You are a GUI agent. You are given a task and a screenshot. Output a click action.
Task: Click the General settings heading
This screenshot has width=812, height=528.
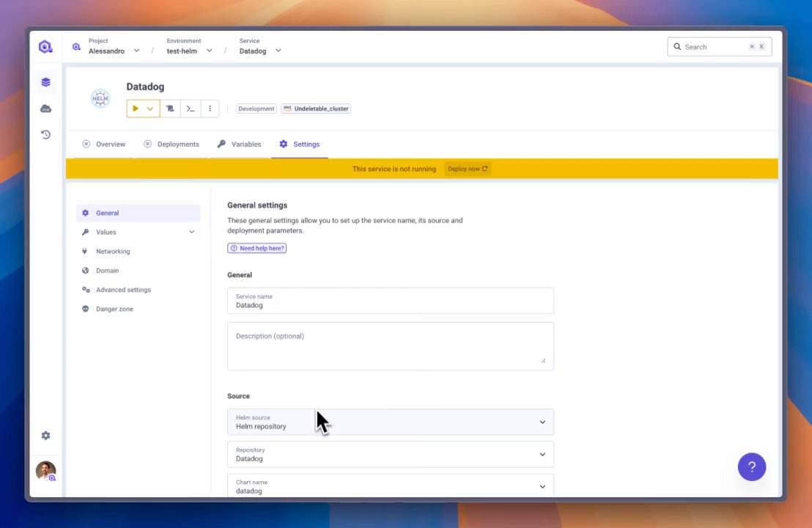point(257,205)
